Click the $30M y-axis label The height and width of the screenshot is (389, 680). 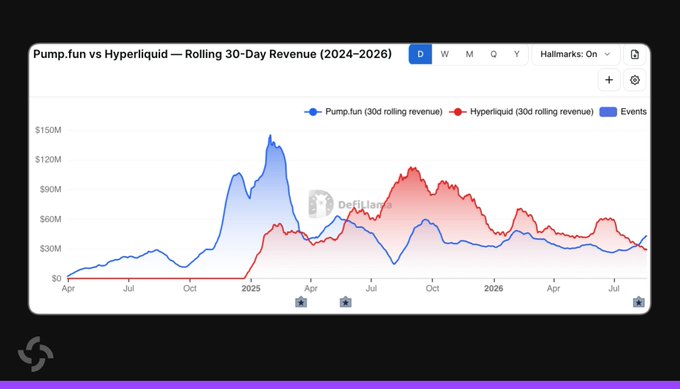pos(50,248)
